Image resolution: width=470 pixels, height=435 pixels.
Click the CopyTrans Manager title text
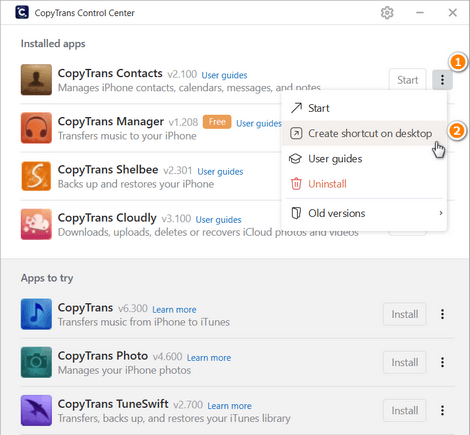tap(111, 122)
